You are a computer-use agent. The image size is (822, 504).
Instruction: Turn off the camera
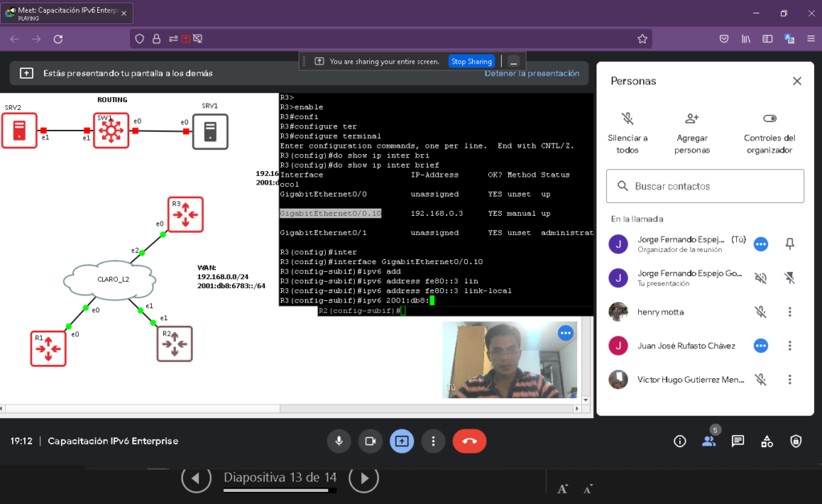pos(370,441)
